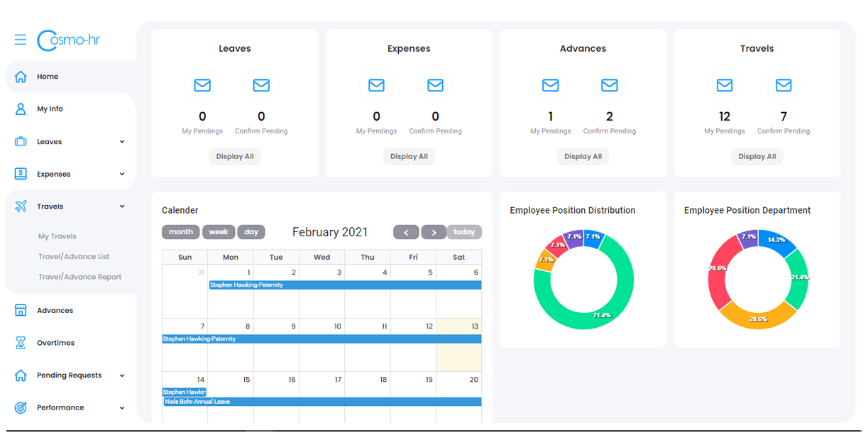Screen dimensions: 868x445
Task: Click the Performance target icon in sidebar
Action: (21, 407)
